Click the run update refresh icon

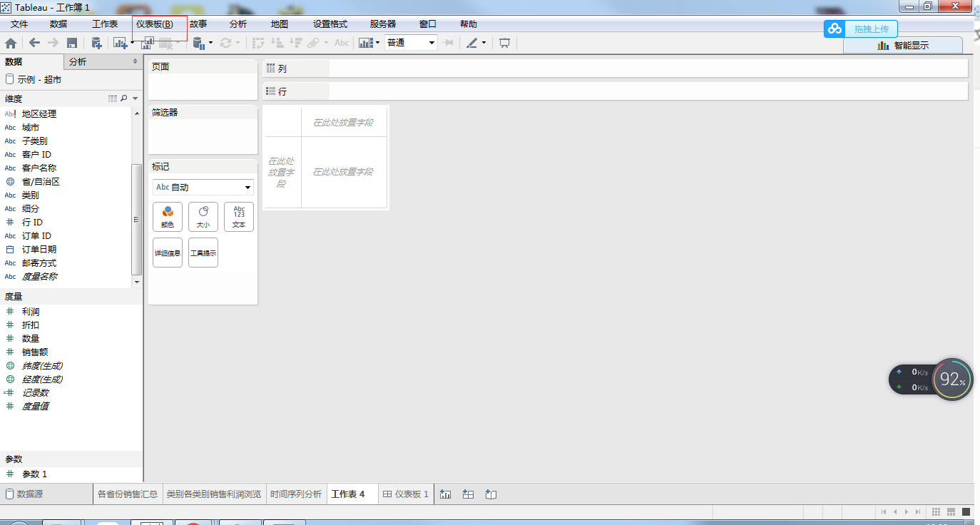(226, 43)
